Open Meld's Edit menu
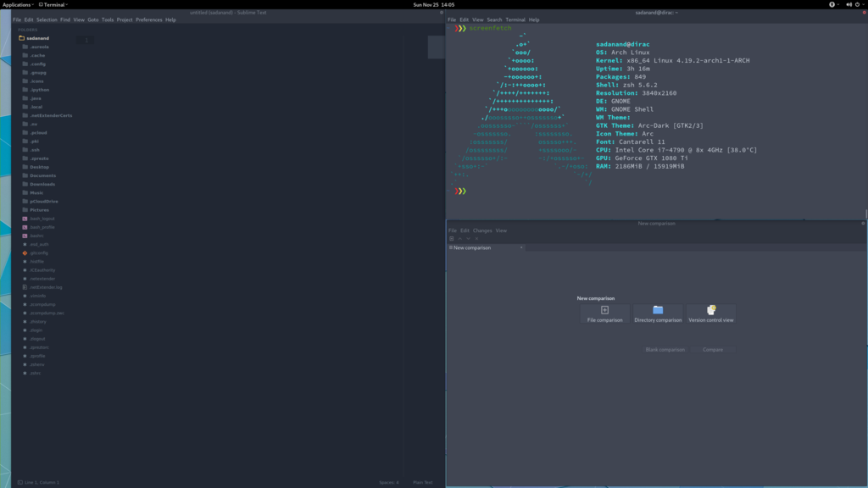Viewport: 868px width, 488px height. click(465, 230)
